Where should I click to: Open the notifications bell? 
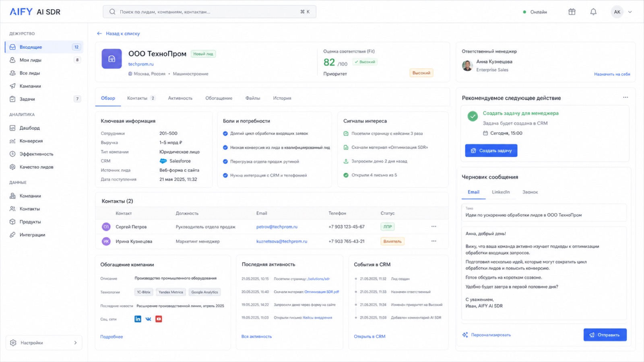pos(593,12)
